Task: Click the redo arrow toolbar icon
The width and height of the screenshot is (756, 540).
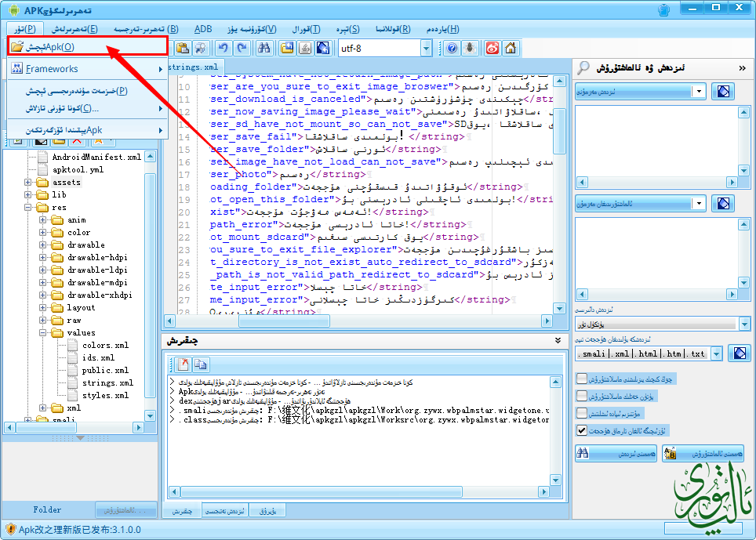Action: (x=242, y=48)
